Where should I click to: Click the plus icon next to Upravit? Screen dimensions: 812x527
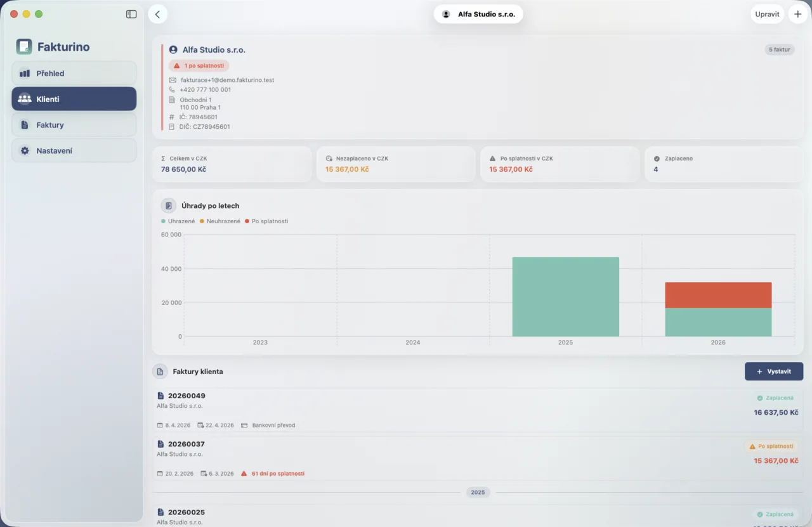click(797, 14)
